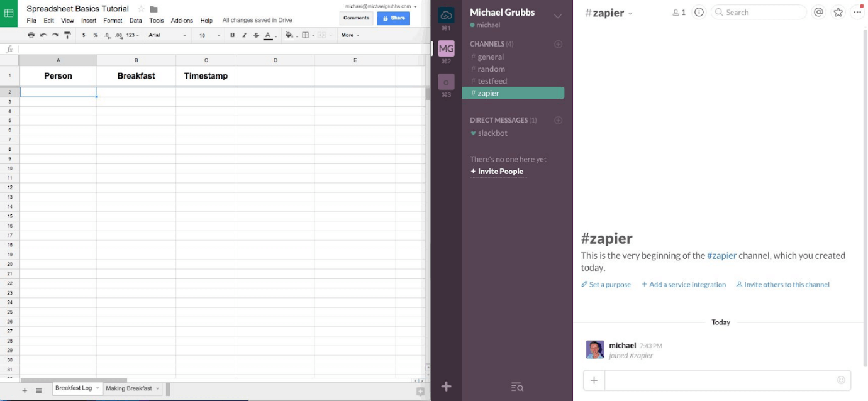
Task: Open the text color picker
Action: pyautogui.click(x=268, y=35)
